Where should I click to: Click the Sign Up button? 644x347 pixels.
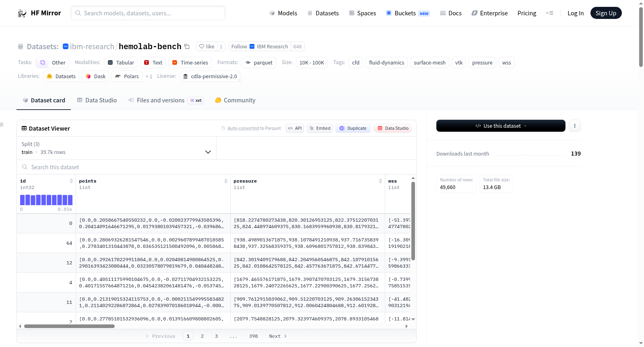coord(606,13)
